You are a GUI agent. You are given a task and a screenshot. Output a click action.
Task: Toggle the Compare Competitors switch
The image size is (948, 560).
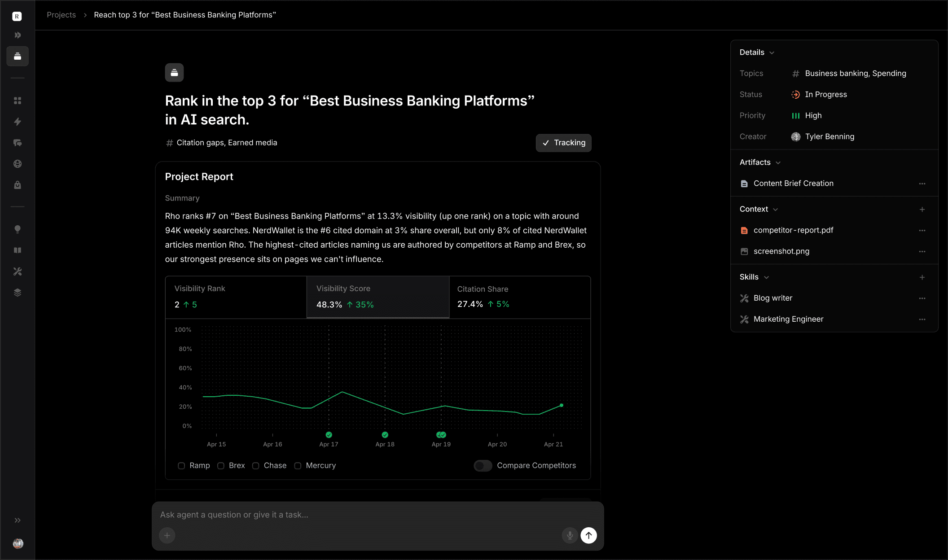coord(483,466)
